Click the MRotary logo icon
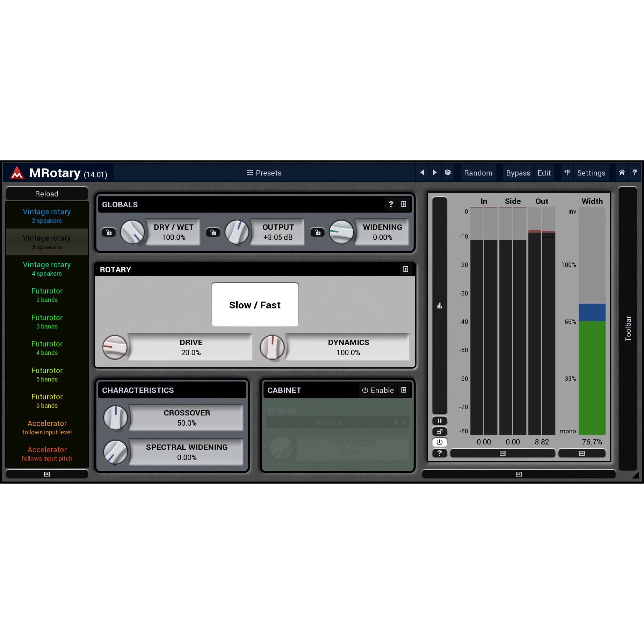Viewport: 644px width, 644px height. [17, 173]
